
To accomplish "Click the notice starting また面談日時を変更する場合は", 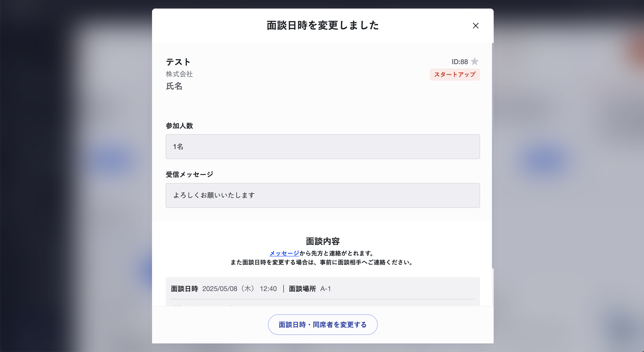I will [x=322, y=262].
